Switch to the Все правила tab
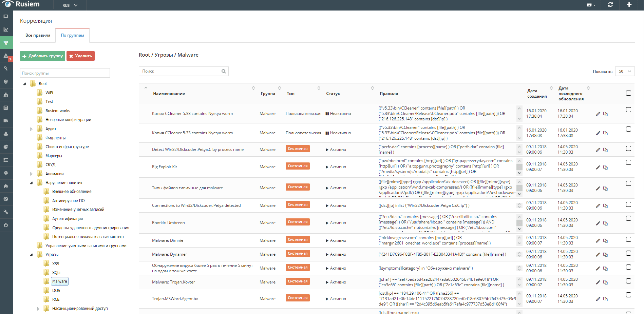 click(38, 35)
